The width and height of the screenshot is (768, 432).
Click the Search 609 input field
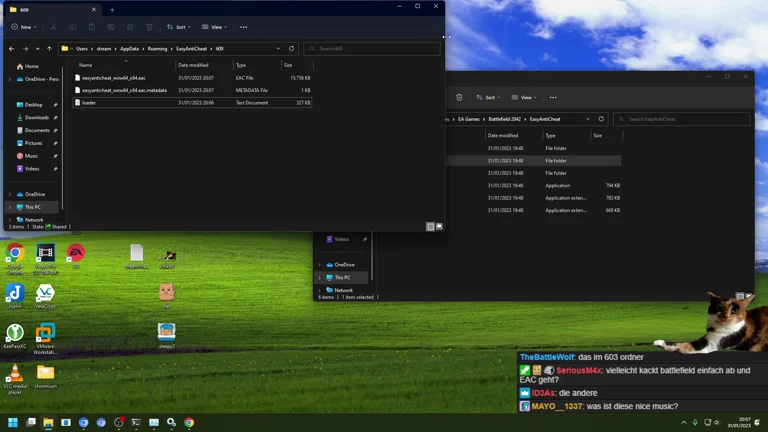[372, 48]
